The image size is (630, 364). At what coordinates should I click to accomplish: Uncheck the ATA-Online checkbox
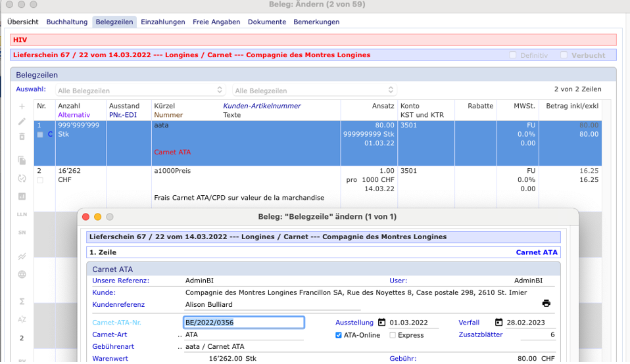coord(339,335)
